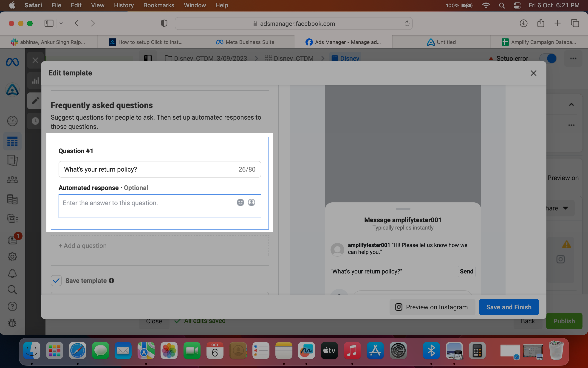Close the Edit template dialog
The width and height of the screenshot is (588, 368).
[533, 73]
